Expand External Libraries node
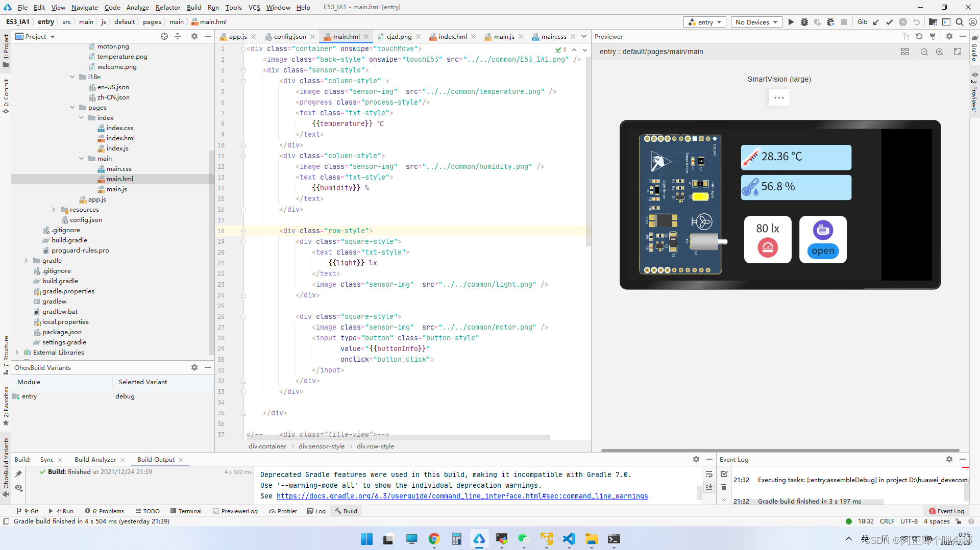This screenshot has height=550, width=980. coord(17,353)
